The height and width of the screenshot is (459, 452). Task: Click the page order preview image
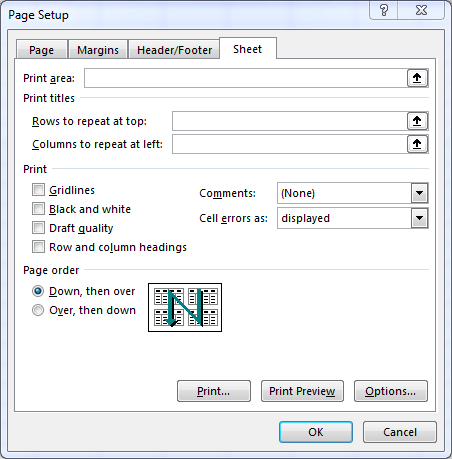point(185,307)
